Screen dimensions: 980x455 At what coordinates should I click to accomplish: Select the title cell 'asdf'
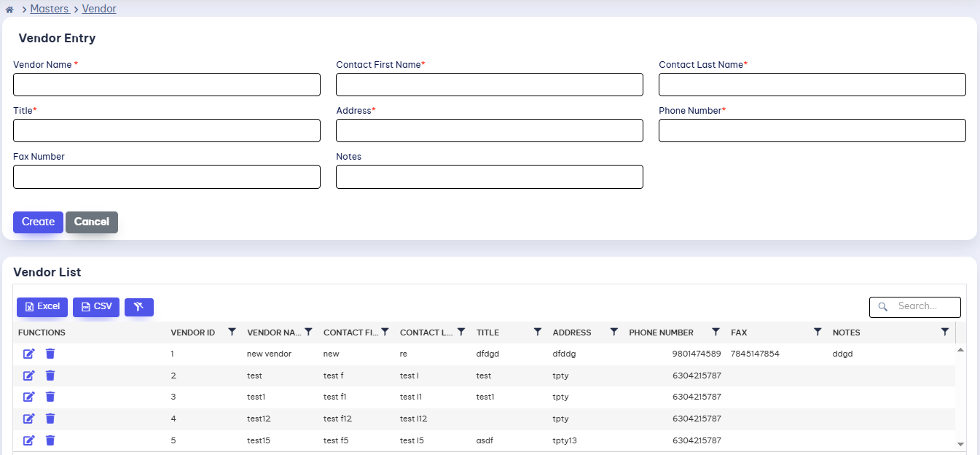tap(485, 440)
